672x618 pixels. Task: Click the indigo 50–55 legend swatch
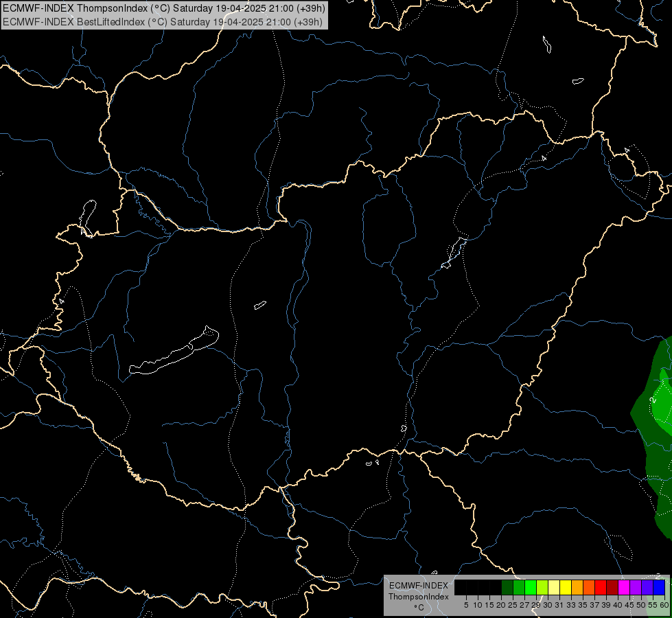tap(647, 587)
